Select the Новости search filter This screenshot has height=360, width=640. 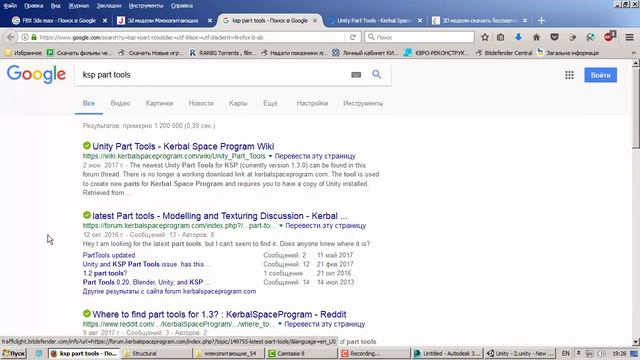(201, 103)
